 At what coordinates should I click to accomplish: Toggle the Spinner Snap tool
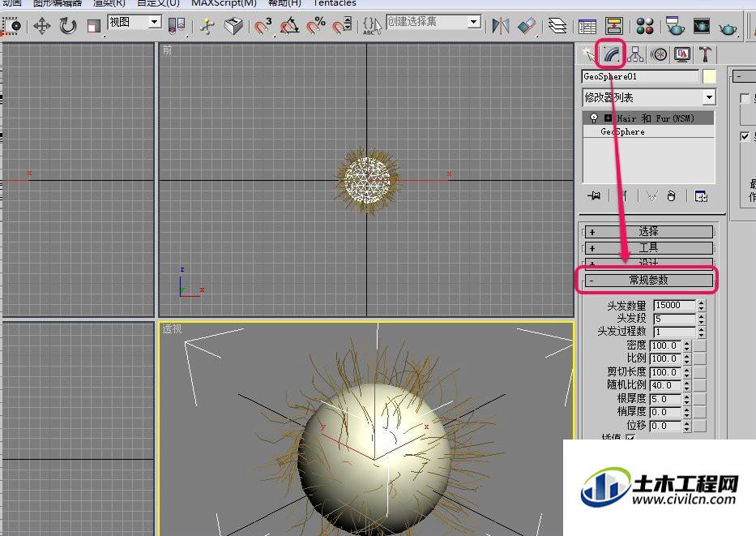(342, 26)
